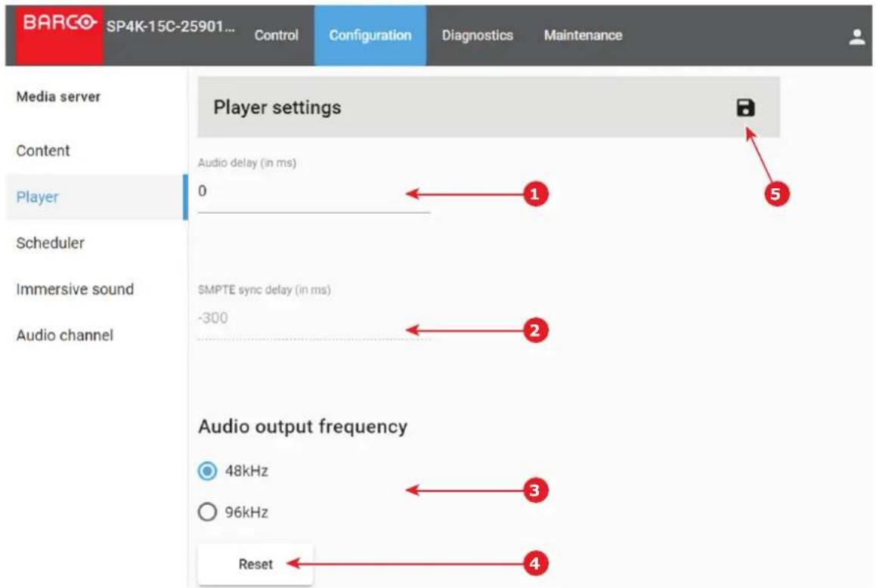
Task: Click the Reset button
Action: tap(255, 564)
